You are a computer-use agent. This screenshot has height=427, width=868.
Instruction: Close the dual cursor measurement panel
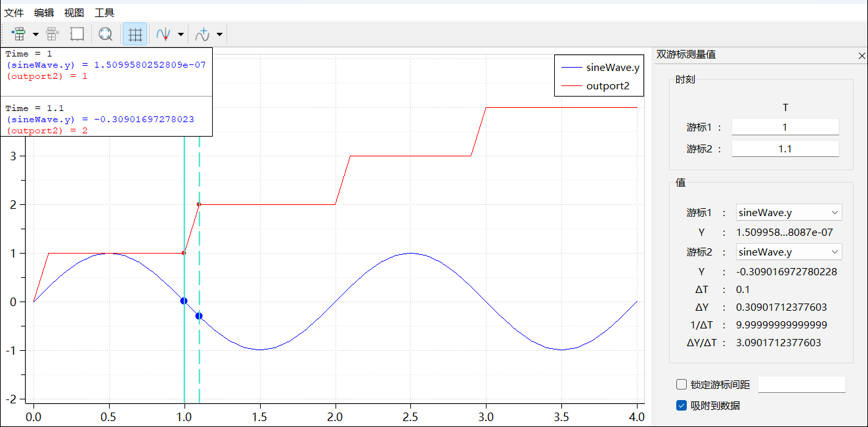click(861, 56)
